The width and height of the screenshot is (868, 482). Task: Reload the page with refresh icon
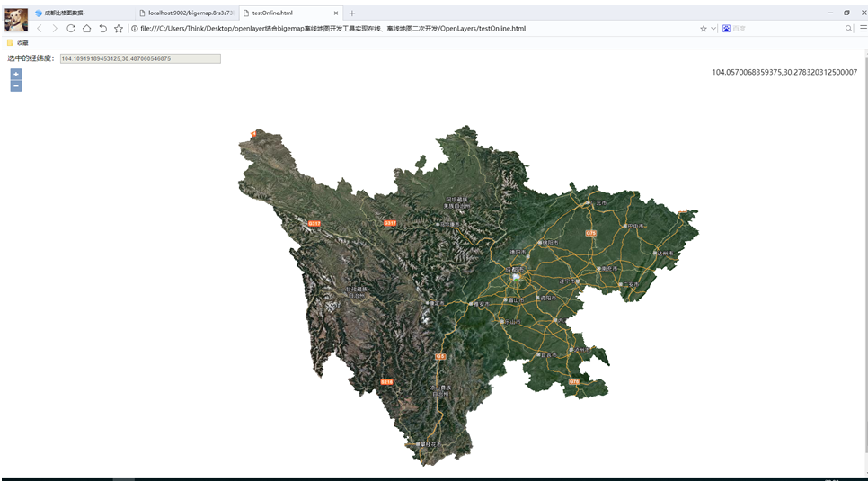[x=71, y=29]
